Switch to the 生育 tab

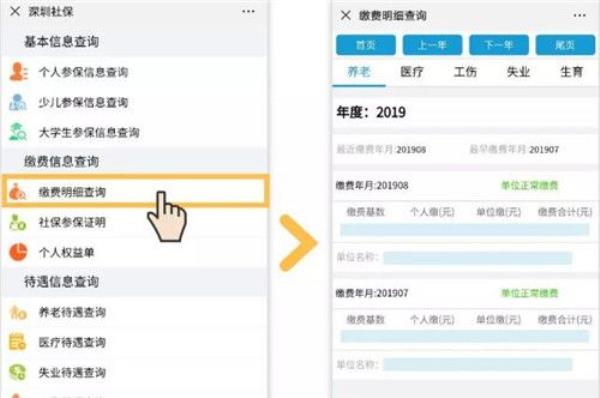(x=571, y=72)
